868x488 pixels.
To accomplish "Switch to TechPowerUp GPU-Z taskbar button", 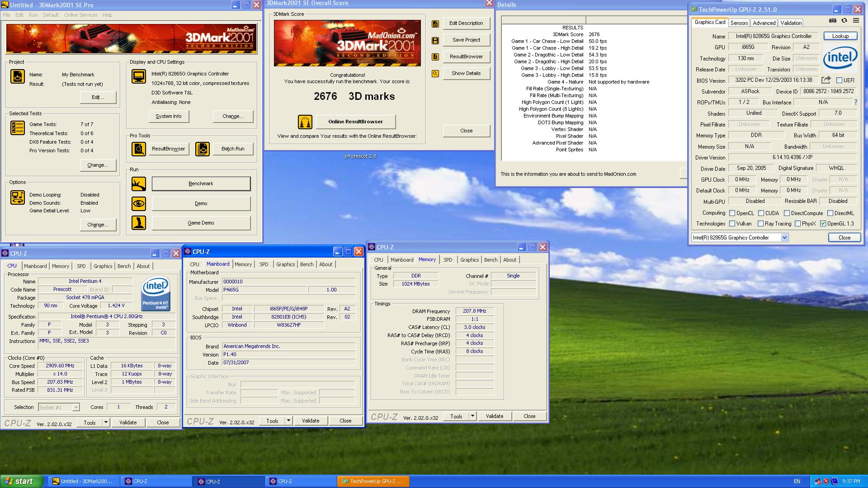I will [x=373, y=481].
